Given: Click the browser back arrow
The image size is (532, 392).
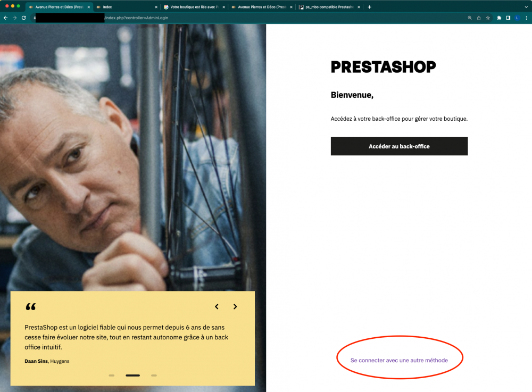Looking at the screenshot, I should pyautogui.click(x=6, y=18).
